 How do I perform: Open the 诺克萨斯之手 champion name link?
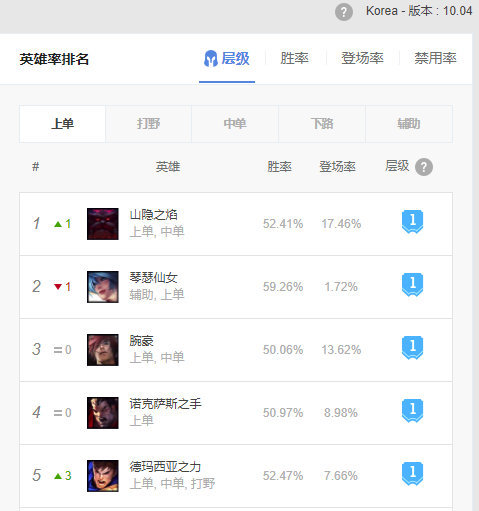click(165, 404)
